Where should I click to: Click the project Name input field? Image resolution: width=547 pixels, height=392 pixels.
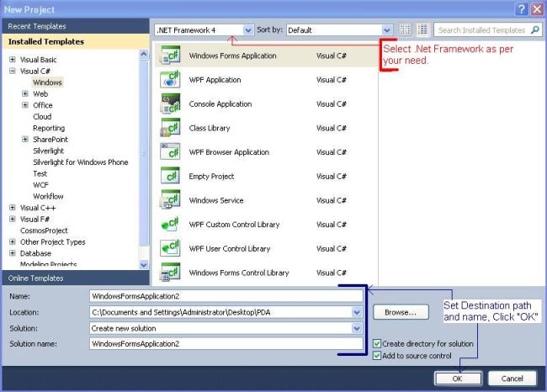click(x=226, y=296)
